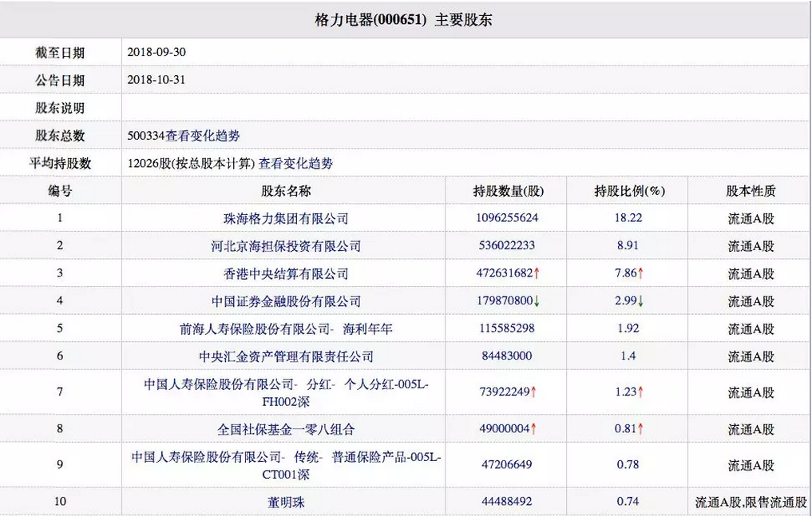
Task: Open shareholder 董明珠
Action: coord(286,502)
